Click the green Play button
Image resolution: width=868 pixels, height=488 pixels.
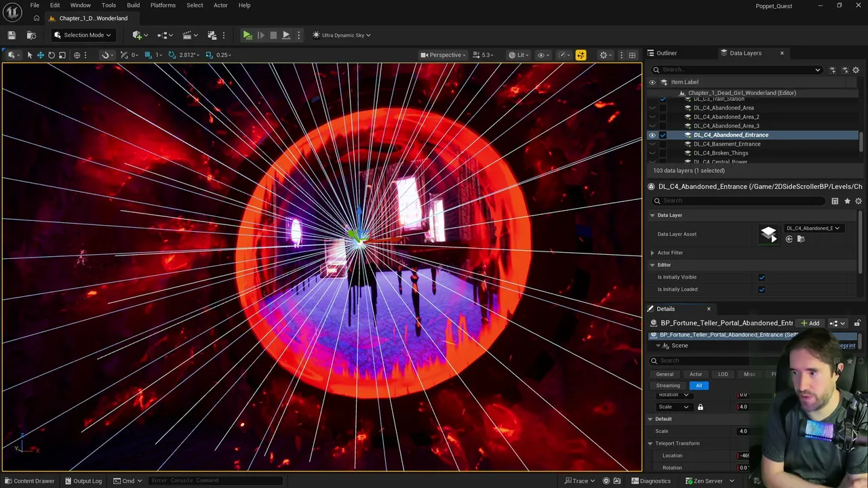tap(248, 35)
